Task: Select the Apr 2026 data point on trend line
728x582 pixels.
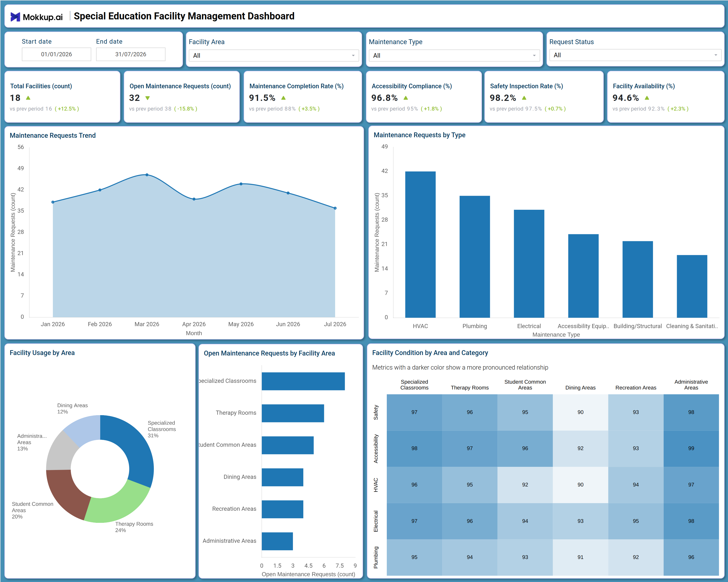Action: click(194, 199)
